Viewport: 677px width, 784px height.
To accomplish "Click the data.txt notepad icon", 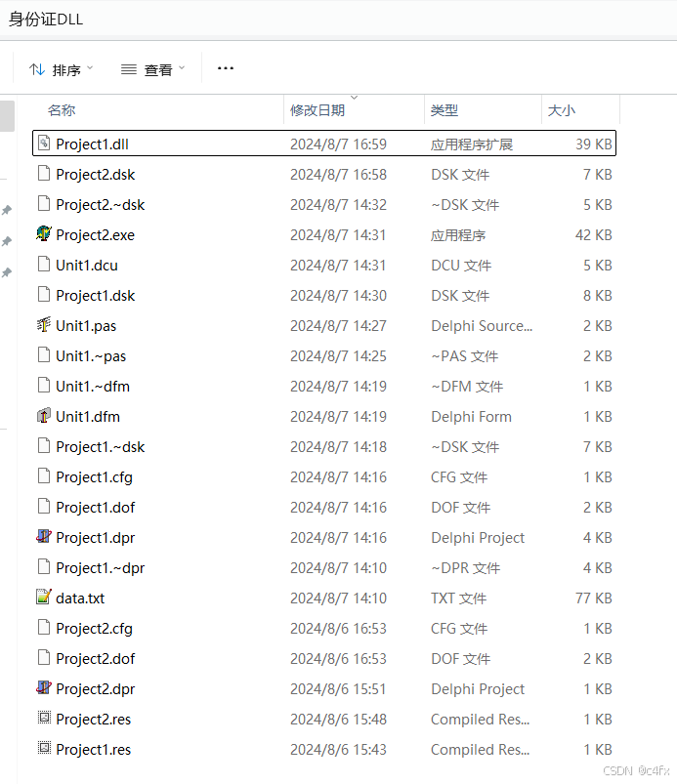I will (44, 597).
